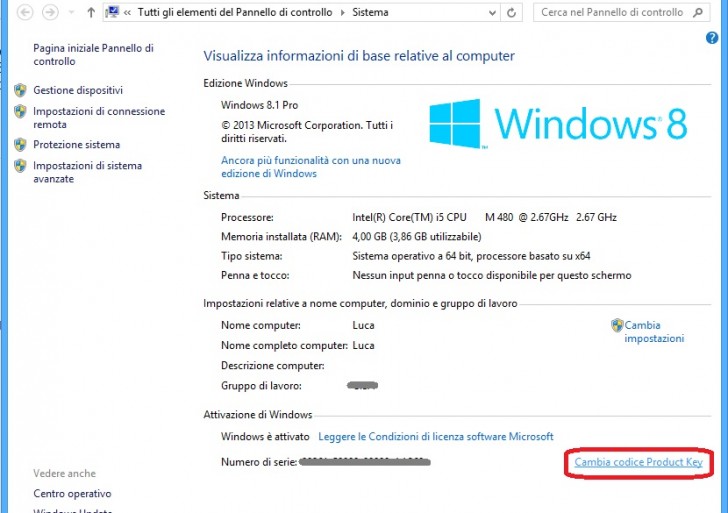Click 'Ancora più funzionalità con una nuova edizione' link
The height and width of the screenshot is (513, 728).
click(x=311, y=167)
